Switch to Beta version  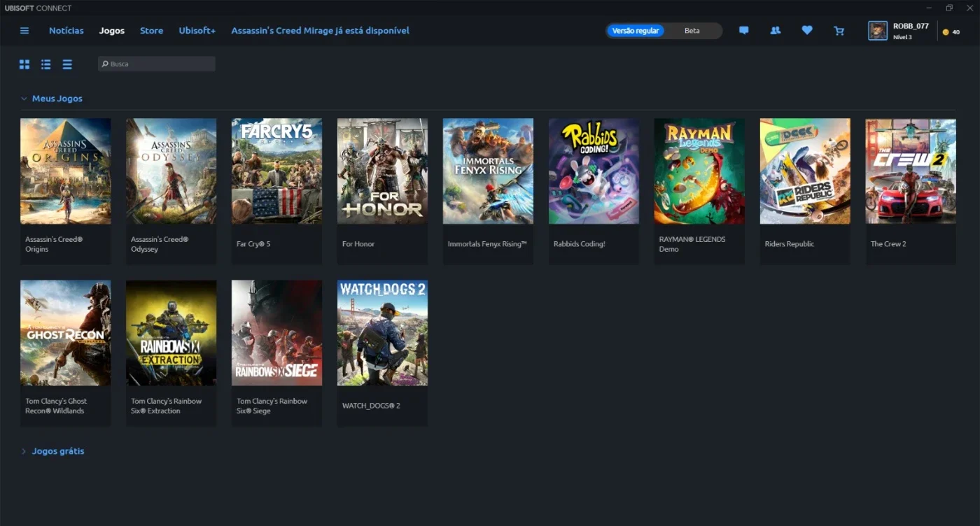coord(692,31)
